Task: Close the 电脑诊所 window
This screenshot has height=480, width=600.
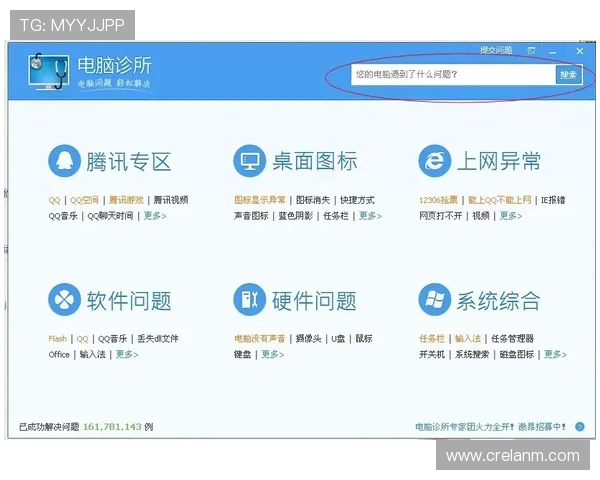Action: (x=580, y=51)
